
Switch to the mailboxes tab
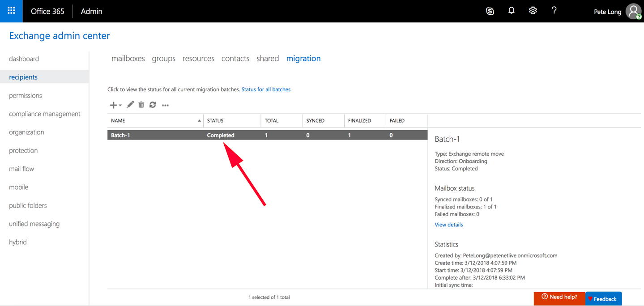[128, 58]
